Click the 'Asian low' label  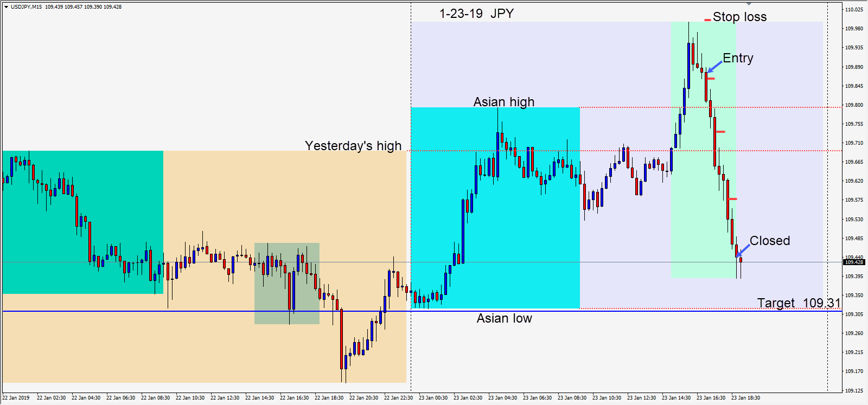coord(504,318)
